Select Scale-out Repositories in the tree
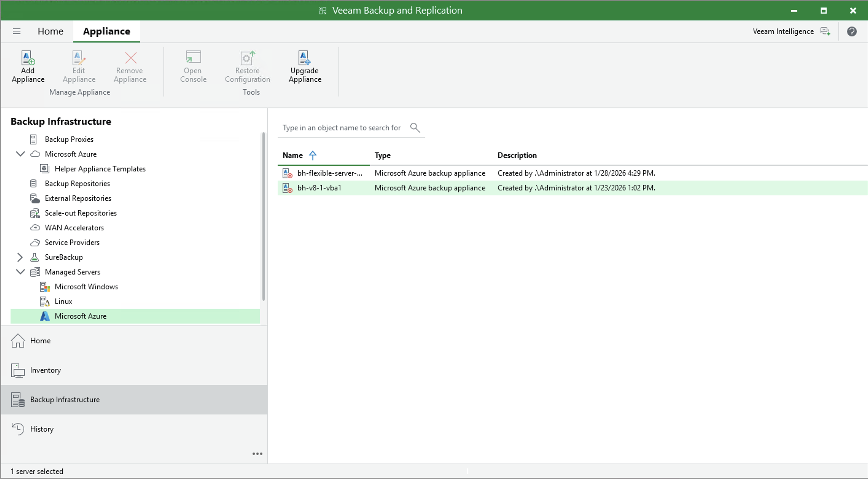868x479 pixels. 80,213
